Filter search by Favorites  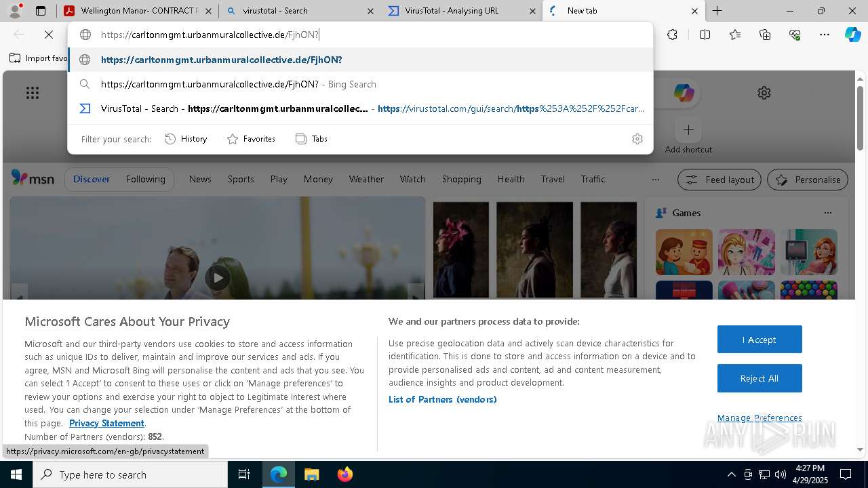[x=251, y=139]
